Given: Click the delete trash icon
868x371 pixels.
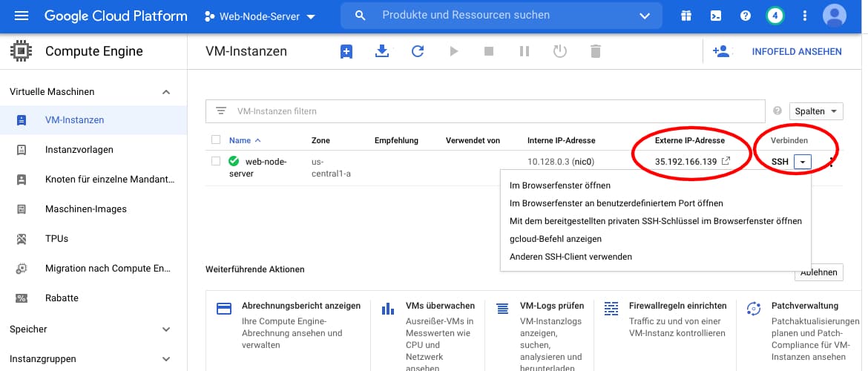Looking at the screenshot, I should [595, 51].
